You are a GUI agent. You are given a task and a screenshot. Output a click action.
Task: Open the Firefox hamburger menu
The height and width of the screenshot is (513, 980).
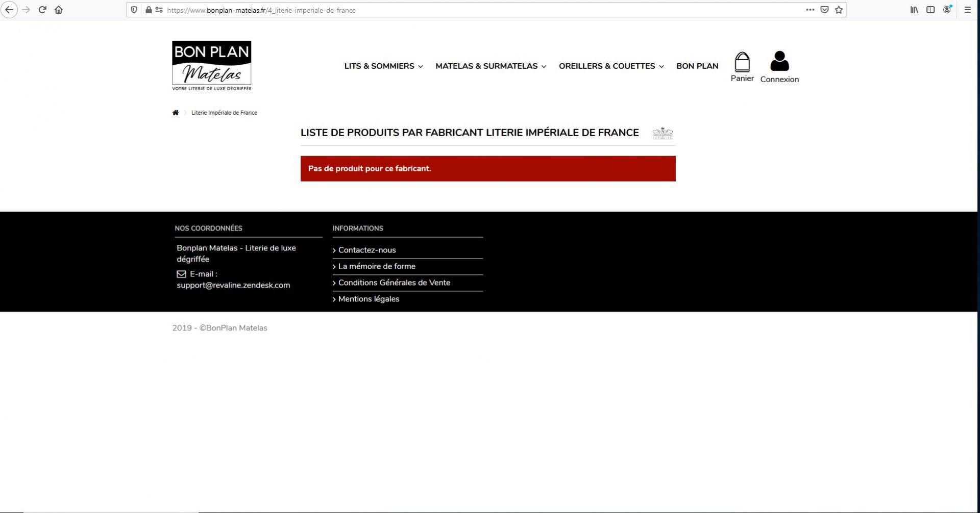pos(967,10)
